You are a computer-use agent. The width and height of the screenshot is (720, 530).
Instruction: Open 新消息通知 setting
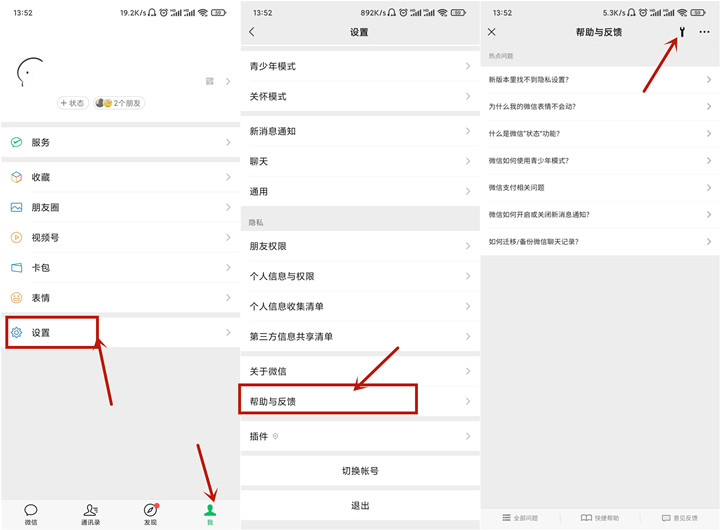tap(360, 131)
